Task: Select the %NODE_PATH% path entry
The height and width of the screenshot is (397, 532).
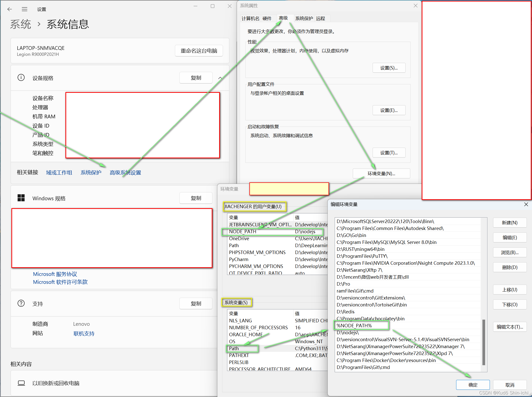Action: click(408, 326)
